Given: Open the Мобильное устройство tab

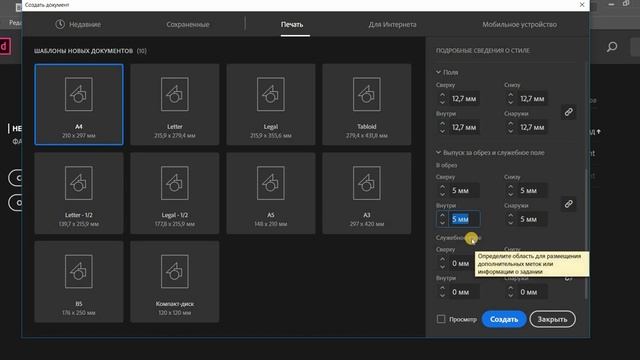Looking at the screenshot, I should pyautogui.click(x=520, y=24).
